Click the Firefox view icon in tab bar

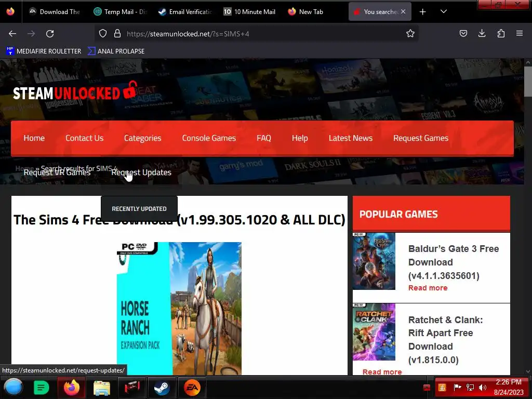pyautogui.click(x=10, y=11)
